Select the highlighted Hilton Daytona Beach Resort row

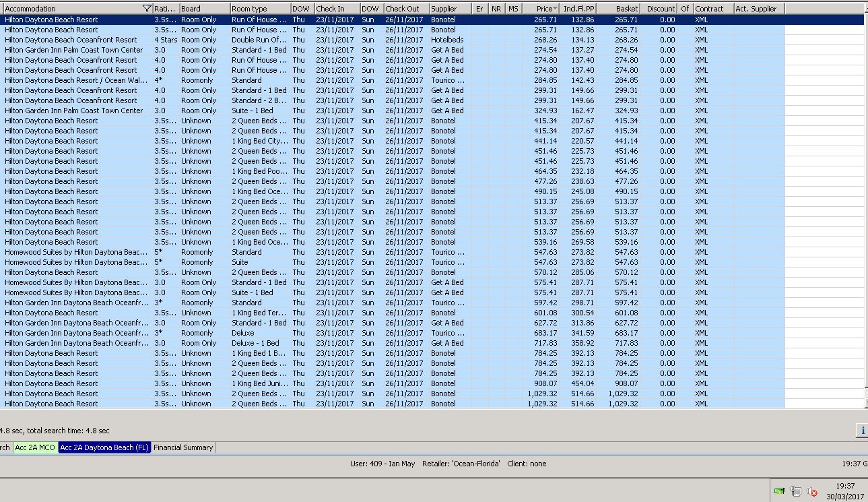(x=433, y=20)
